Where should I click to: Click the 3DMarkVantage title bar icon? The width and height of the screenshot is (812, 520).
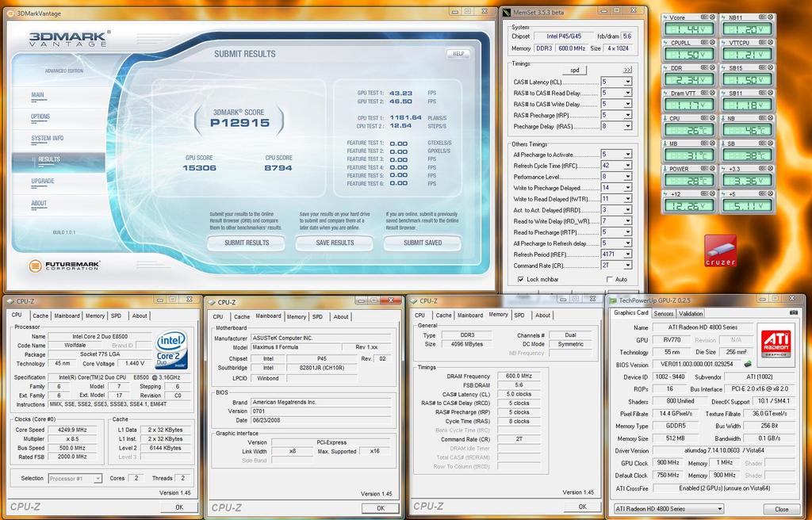click(x=11, y=13)
